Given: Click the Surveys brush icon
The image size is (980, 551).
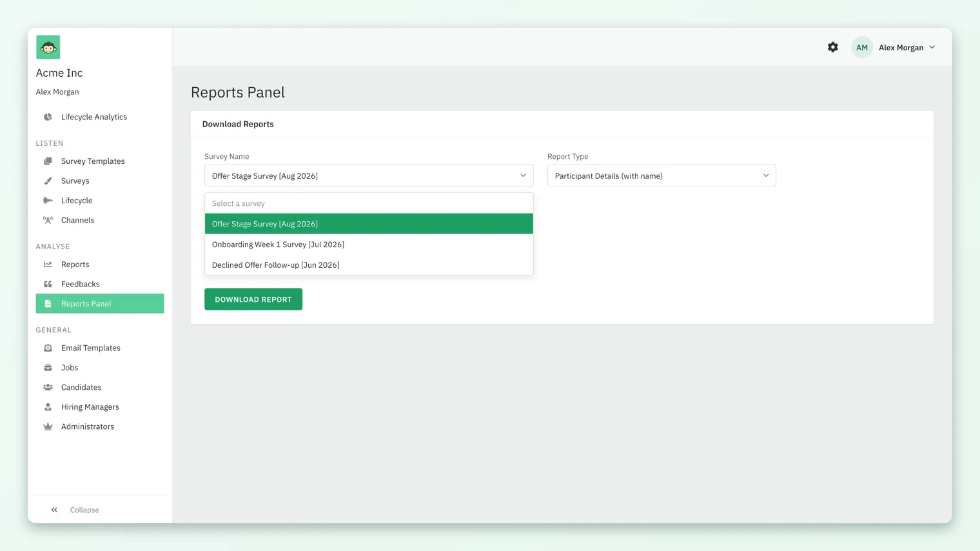Looking at the screenshot, I should (48, 181).
